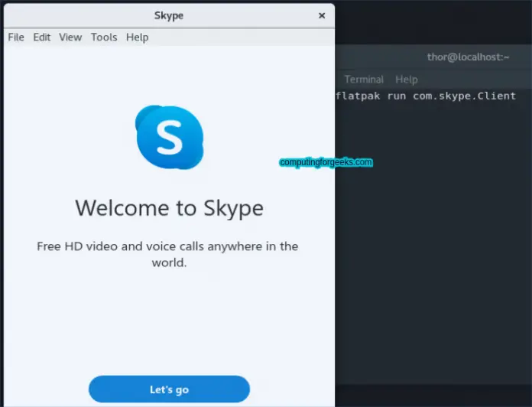Viewport: 532px width, 407px height.
Task: Click the Welcome to Skype heading
Action: tap(169, 208)
